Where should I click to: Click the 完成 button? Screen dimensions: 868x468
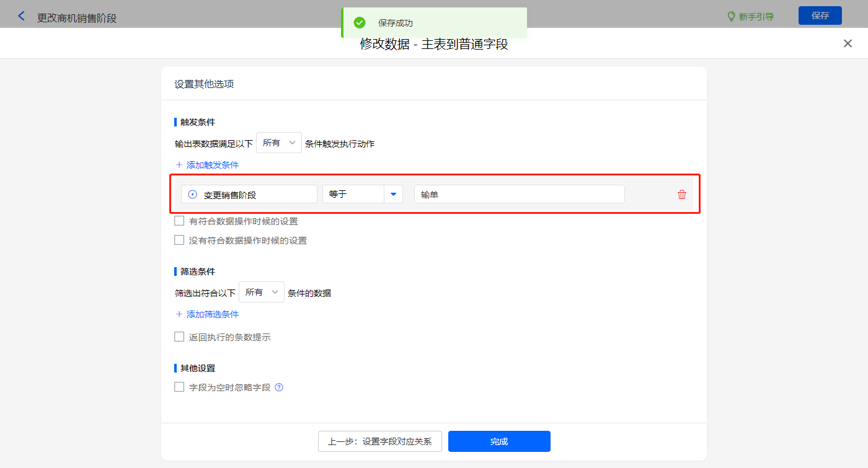coord(499,441)
